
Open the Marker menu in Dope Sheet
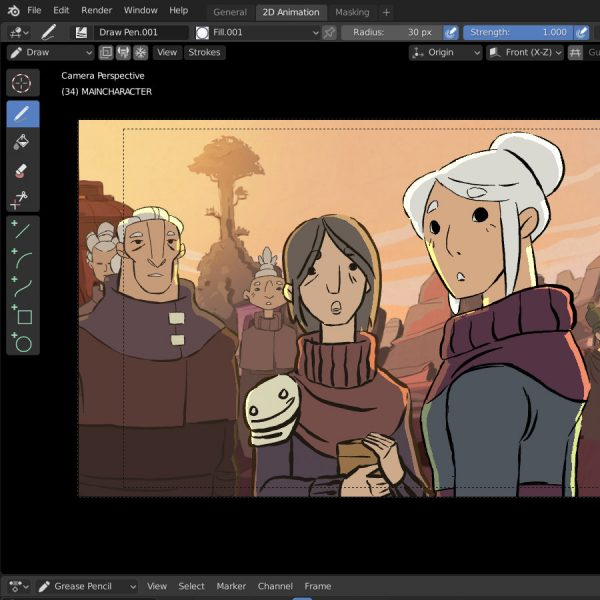tap(231, 586)
